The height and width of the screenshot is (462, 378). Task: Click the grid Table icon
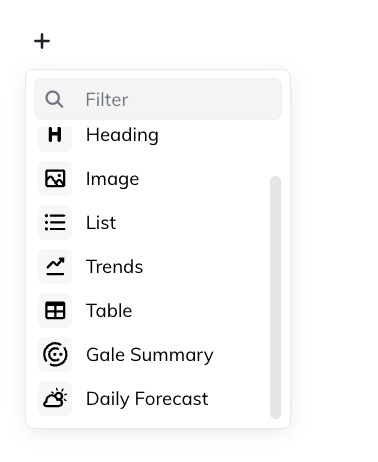click(x=55, y=310)
